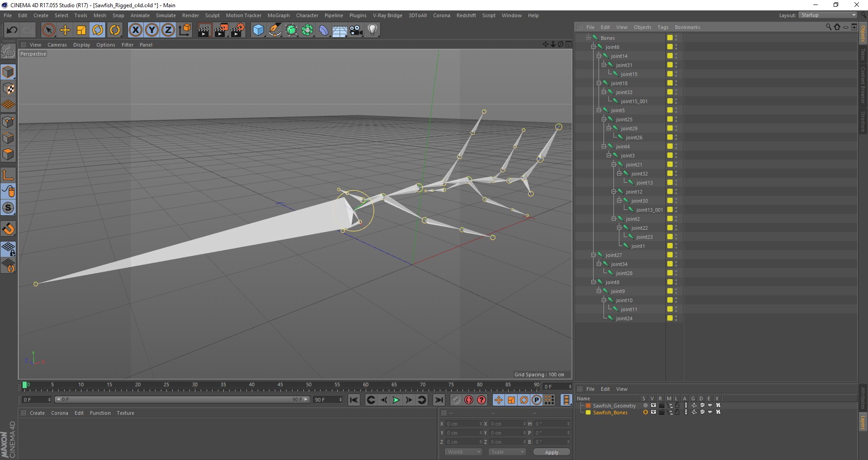Image resolution: width=868 pixels, height=460 pixels.
Task: Open the MoGraph menu
Action: point(278,15)
